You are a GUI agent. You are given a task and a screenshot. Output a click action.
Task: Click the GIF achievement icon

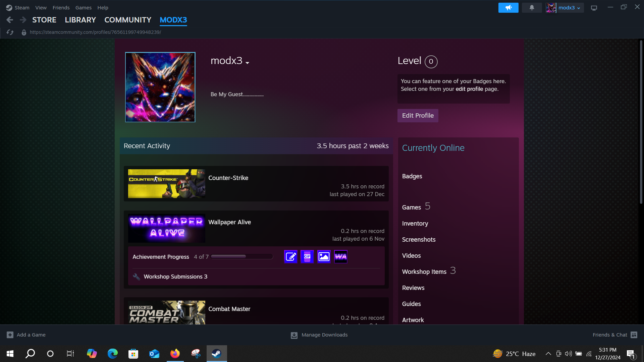pyautogui.click(x=307, y=257)
